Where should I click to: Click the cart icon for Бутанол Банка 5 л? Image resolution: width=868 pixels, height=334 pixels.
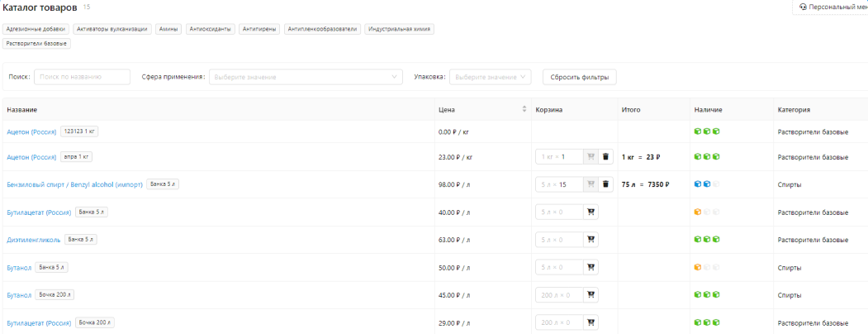(591, 268)
